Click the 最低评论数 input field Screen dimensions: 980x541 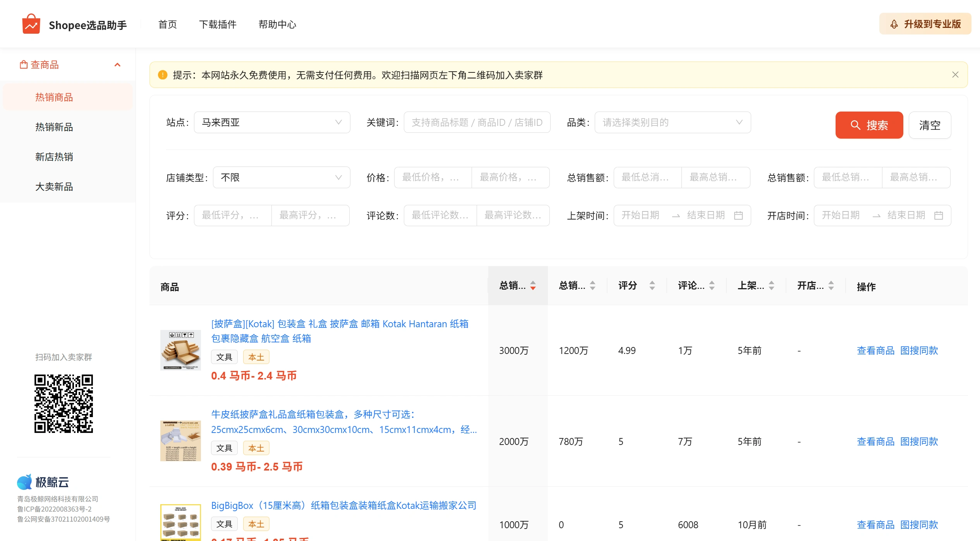tap(440, 215)
